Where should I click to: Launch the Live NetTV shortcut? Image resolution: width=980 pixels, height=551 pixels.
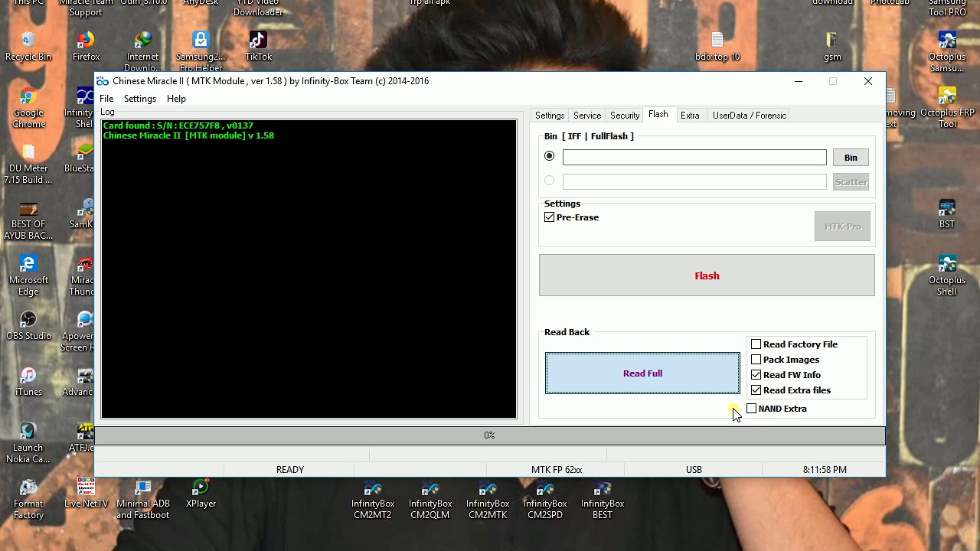[x=86, y=494]
